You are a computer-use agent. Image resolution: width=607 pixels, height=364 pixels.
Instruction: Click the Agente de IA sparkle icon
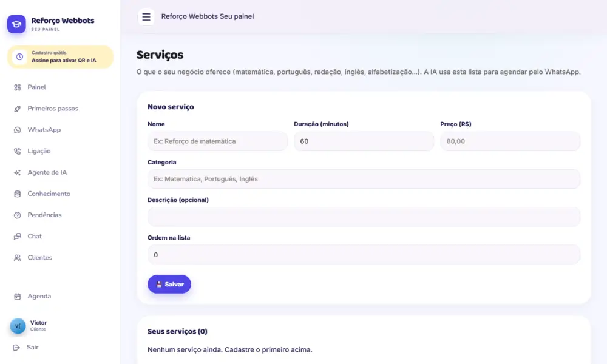pos(18,172)
